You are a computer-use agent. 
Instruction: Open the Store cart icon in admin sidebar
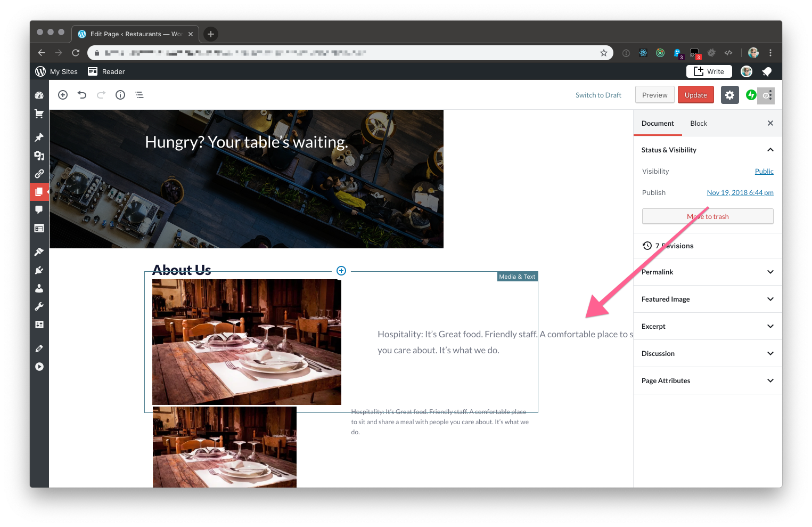(39, 113)
